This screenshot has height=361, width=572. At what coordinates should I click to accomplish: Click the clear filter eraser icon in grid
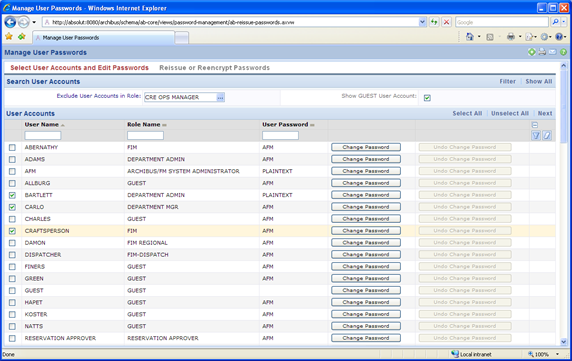[x=546, y=136]
